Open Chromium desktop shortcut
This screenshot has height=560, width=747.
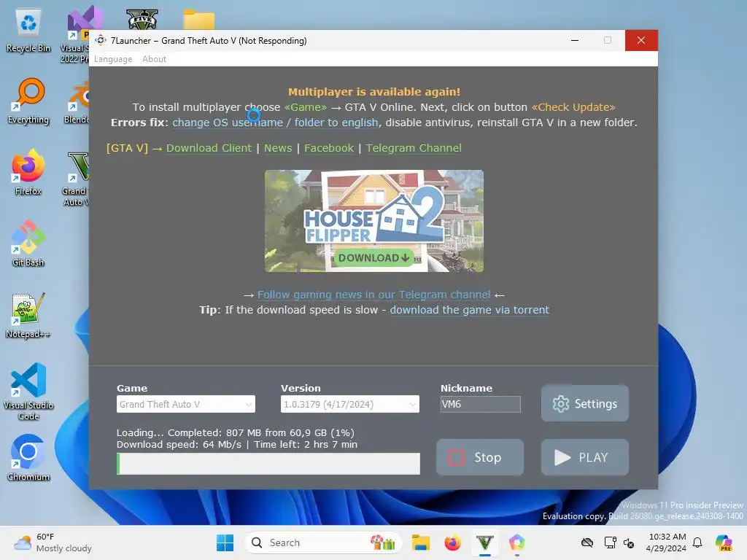point(28,458)
